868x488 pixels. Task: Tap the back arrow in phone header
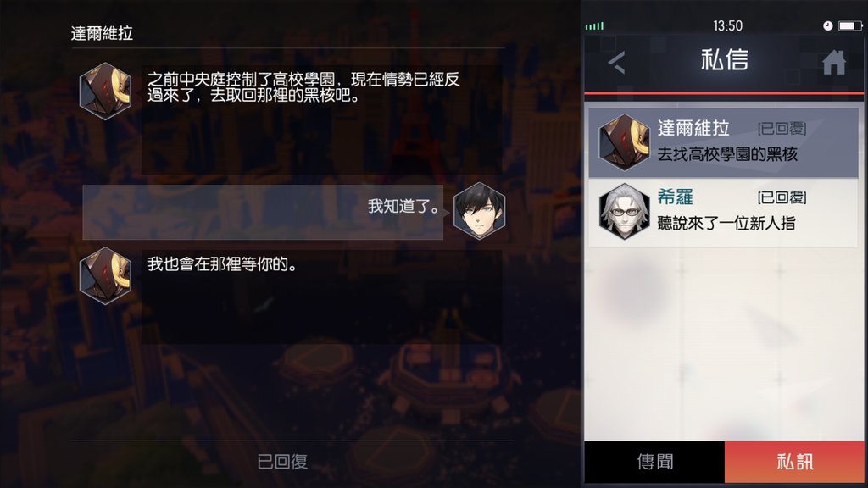click(x=616, y=63)
